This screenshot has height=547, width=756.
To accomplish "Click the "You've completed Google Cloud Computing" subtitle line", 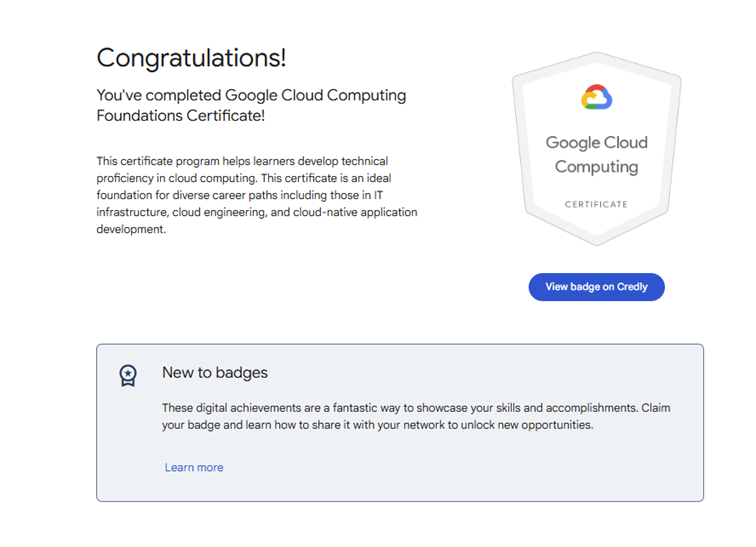I will pos(251,96).
